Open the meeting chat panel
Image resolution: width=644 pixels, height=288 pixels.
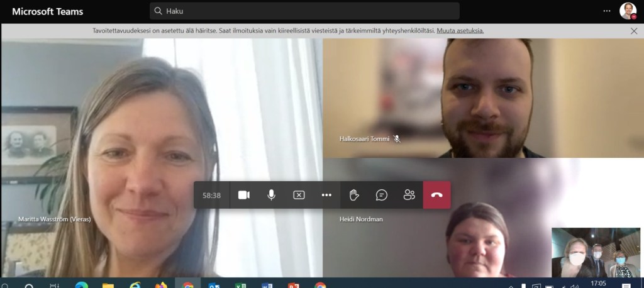pos(382,195)
